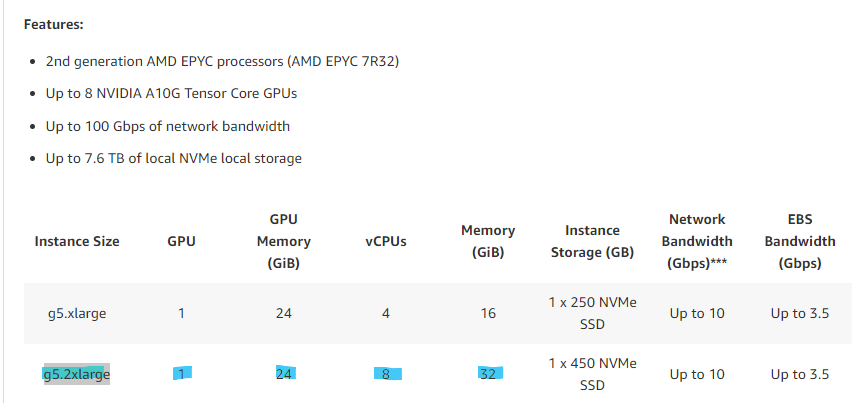Click the 4 vCPUs value for g5.xlarge
The height and width of the screenshot is (403, 853).
[x=385, y=313]
